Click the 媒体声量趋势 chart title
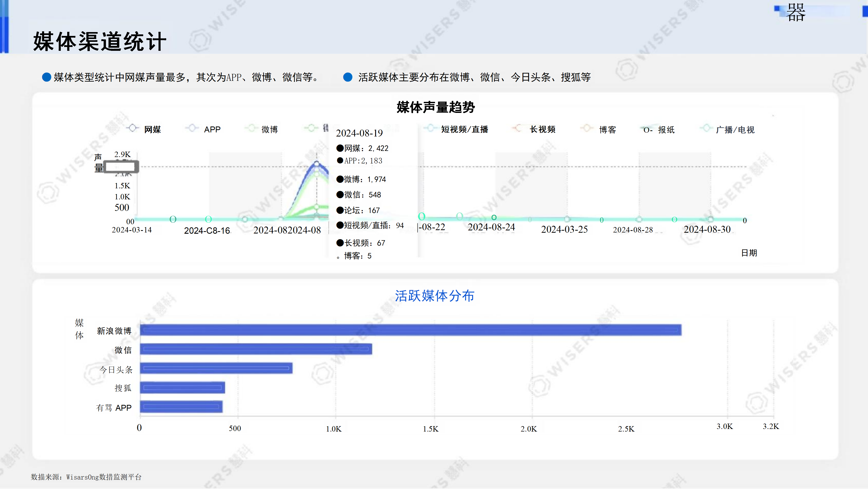The height and width of the screenshot is (489, 868). (x=436, y=107)
